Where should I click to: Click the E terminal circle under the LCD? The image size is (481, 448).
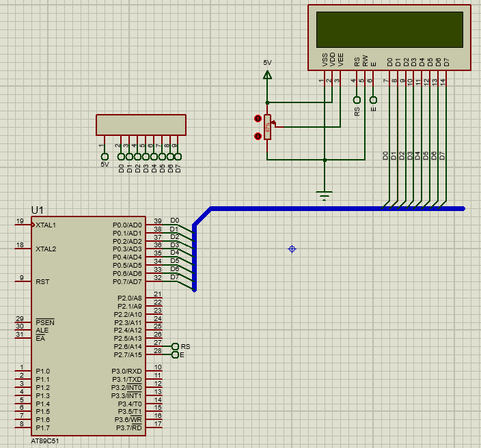tap(373, 100)
